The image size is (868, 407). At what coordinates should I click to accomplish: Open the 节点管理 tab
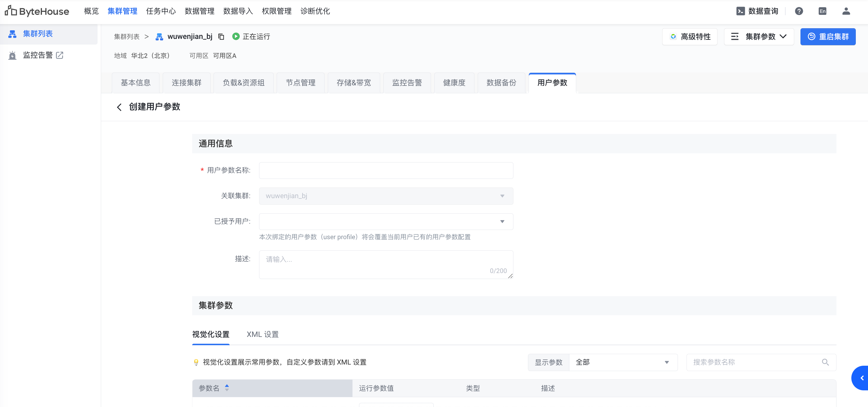(300, 83)
